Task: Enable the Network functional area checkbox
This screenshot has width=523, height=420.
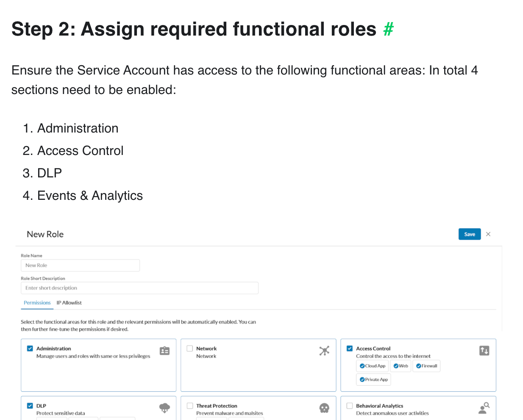Action: click(x=190, y=348)
